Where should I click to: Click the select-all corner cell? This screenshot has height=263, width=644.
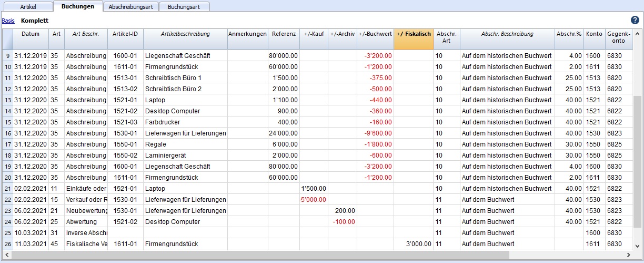(7, 39)
